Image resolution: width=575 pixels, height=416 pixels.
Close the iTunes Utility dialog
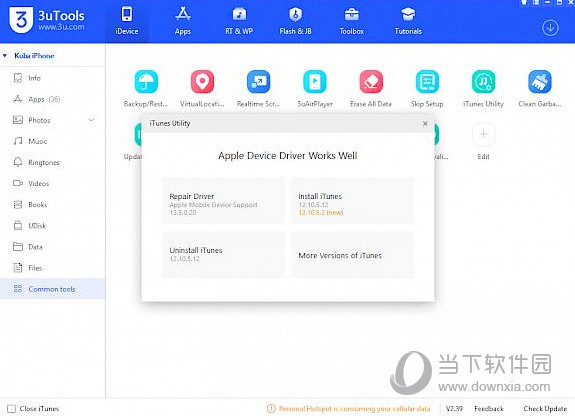pos(425,123)
